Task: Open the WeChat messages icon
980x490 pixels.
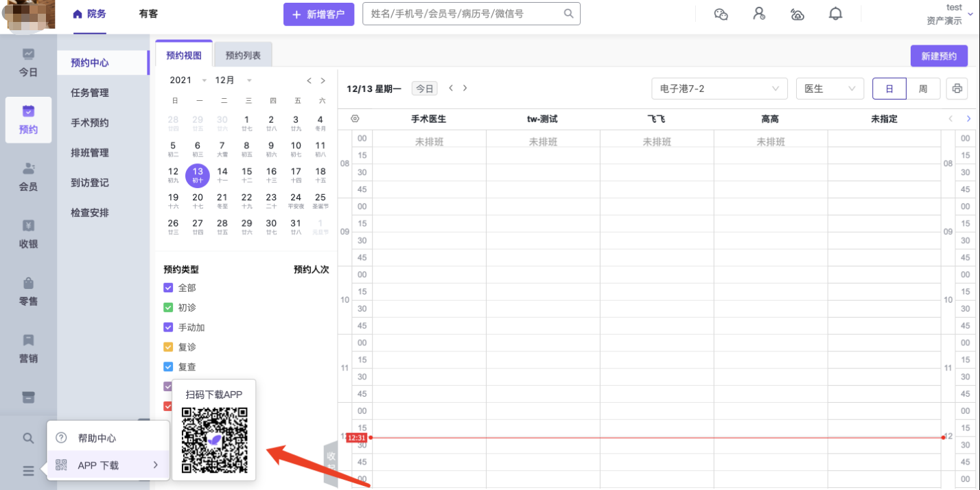Action: coord(721,14)
